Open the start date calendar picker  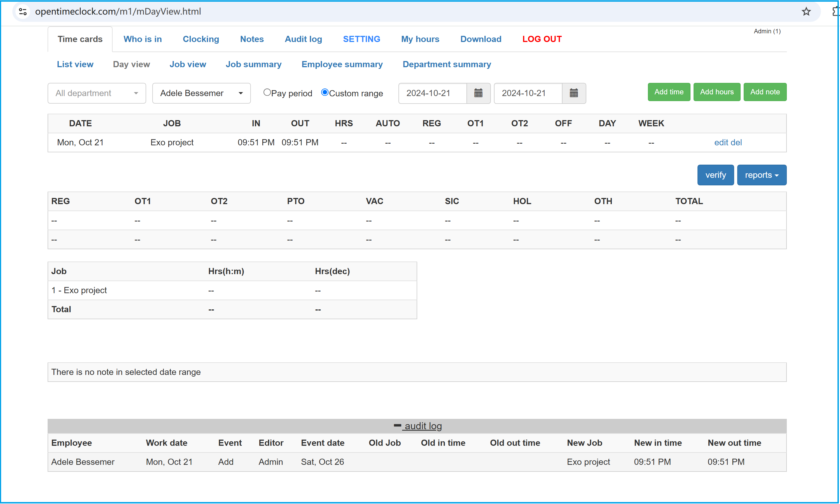pos(478,93)
